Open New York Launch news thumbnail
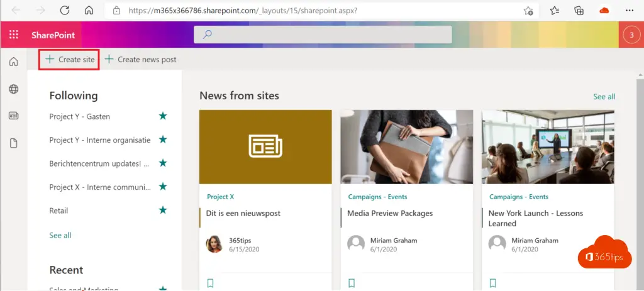644x291 pixels. (548, 147)
